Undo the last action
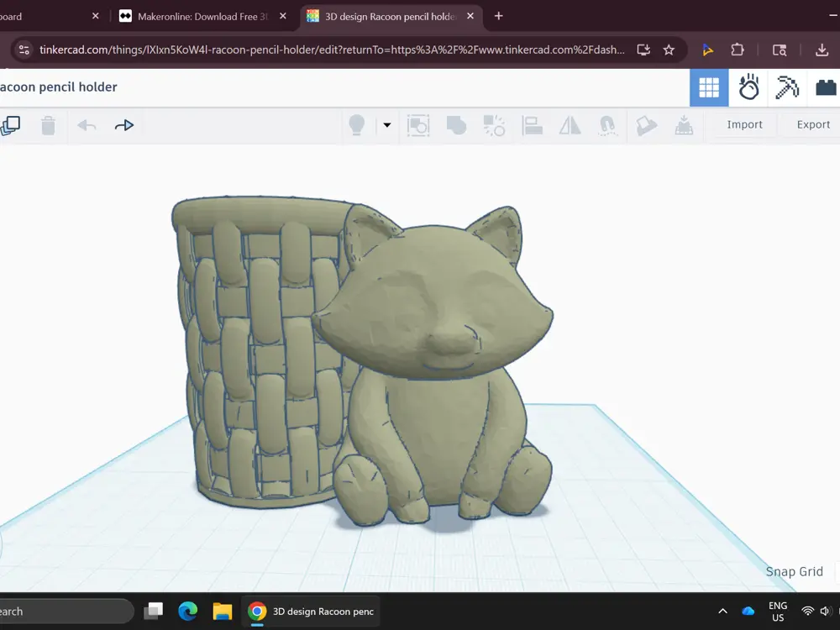Screen dimensions: 840x630 click(x=87, y=125)
